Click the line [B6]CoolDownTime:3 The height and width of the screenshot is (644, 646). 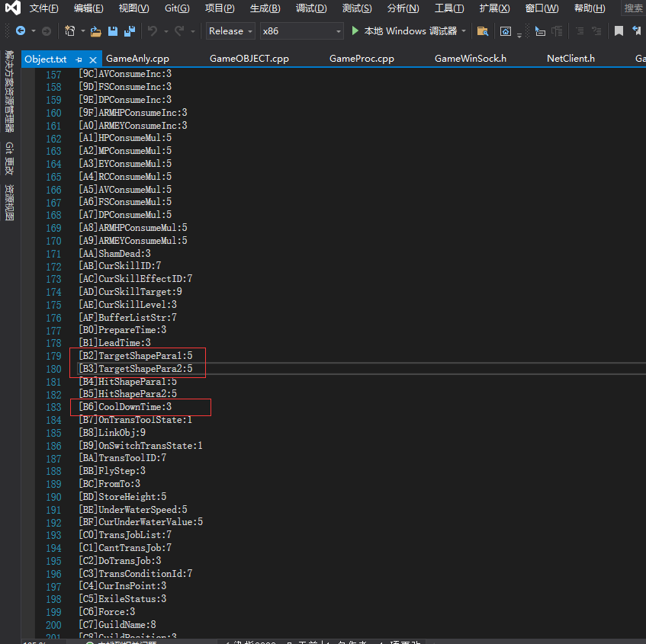(x=125, y=407)
